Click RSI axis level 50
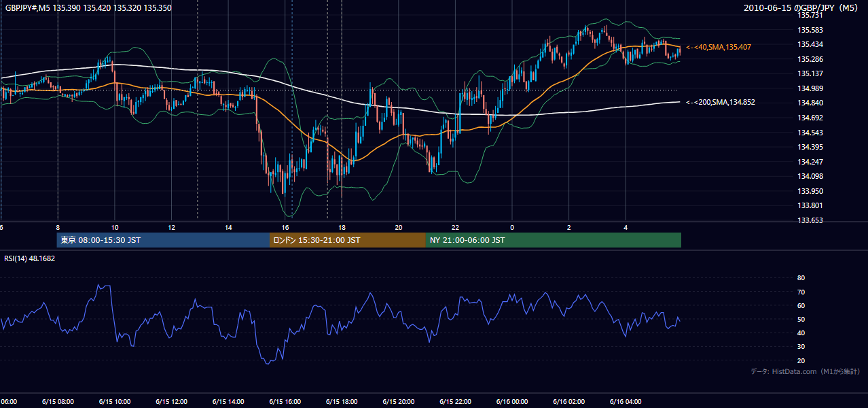Image resolution: width=868 pixels, height=408 pixels. [x=801, y=319]
